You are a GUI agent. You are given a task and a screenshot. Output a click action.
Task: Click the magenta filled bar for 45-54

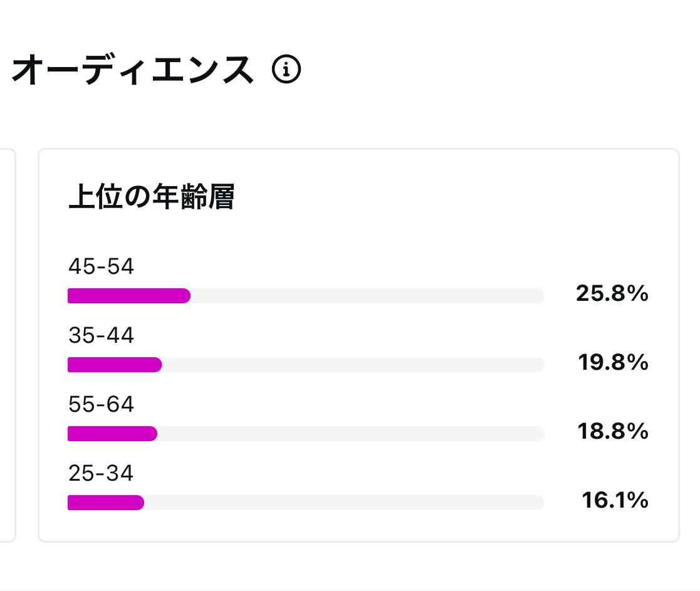128,296
